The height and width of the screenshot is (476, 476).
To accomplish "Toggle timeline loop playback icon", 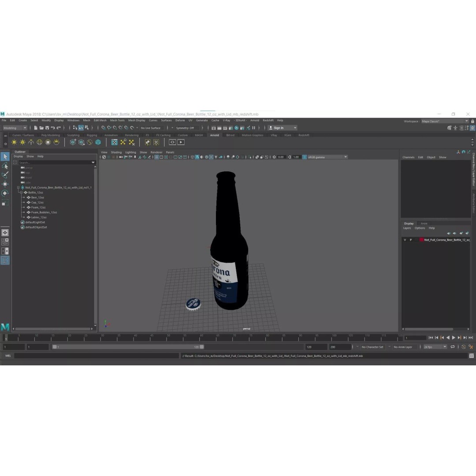I will (453, 347).
